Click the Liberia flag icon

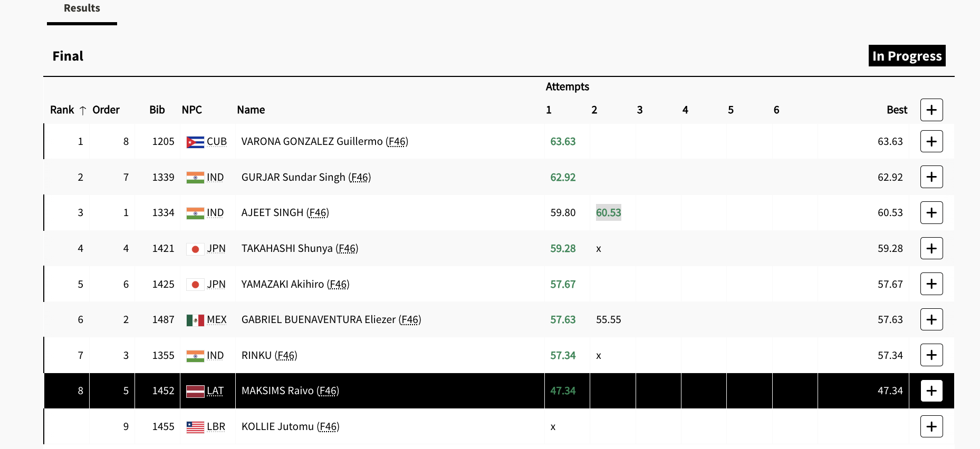coord(195,427)
